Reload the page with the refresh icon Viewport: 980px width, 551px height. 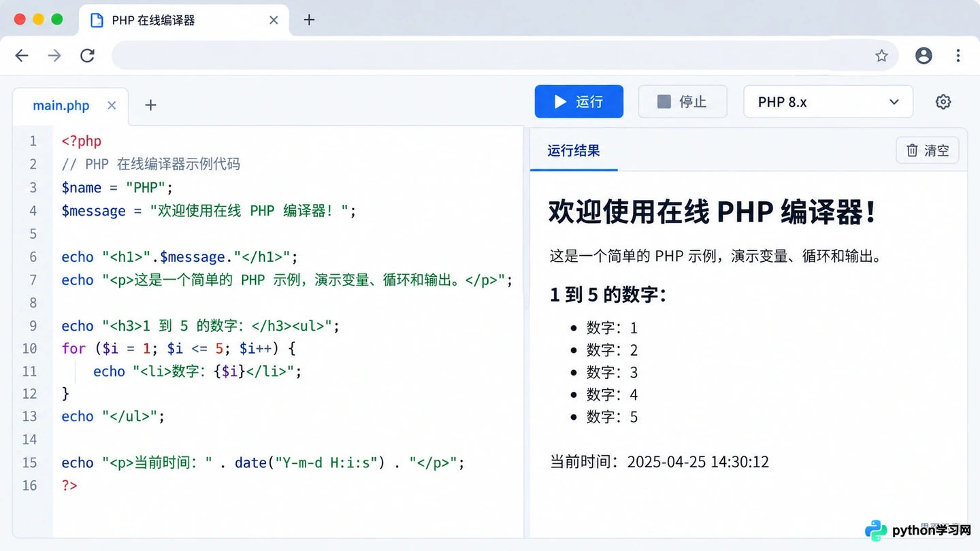[x=87, y=56]
